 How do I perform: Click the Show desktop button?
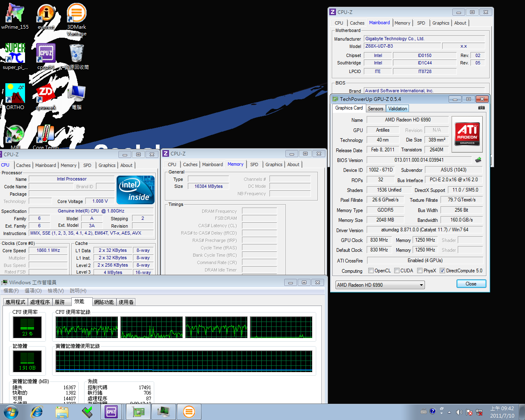tap(522, 412)
